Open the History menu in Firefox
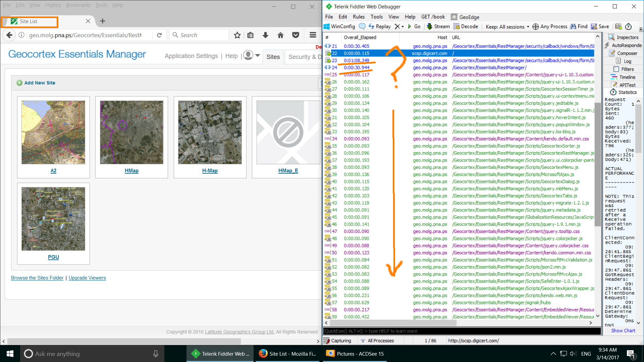This screenshot has height=362, width=644. [53, 5]
